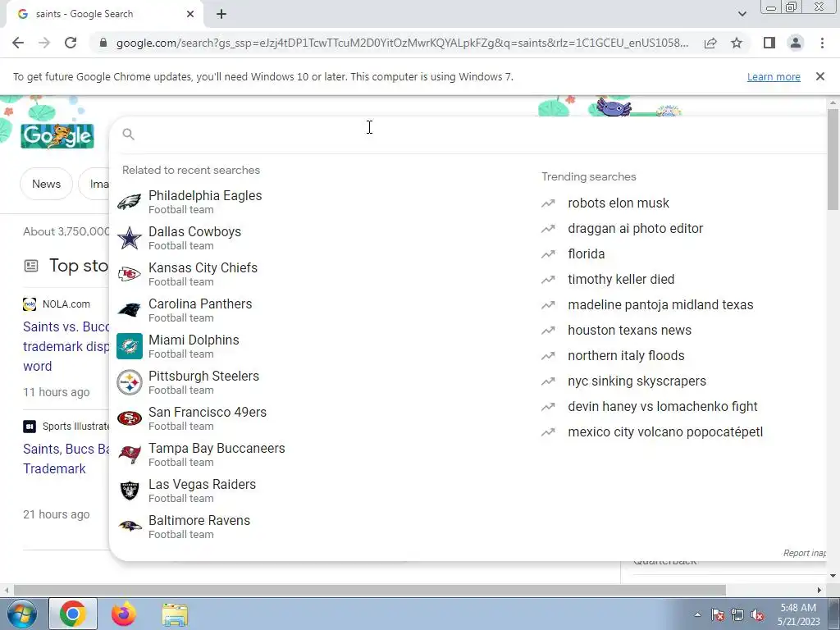
Task: Click the Philadelphia Eagles team logo
Action: pos(129,202)
